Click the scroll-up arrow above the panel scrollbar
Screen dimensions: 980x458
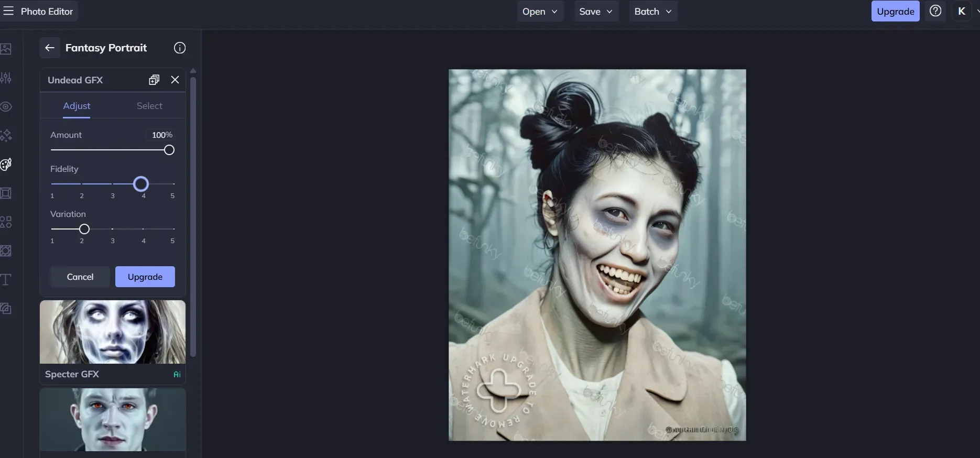click(193, 71)
